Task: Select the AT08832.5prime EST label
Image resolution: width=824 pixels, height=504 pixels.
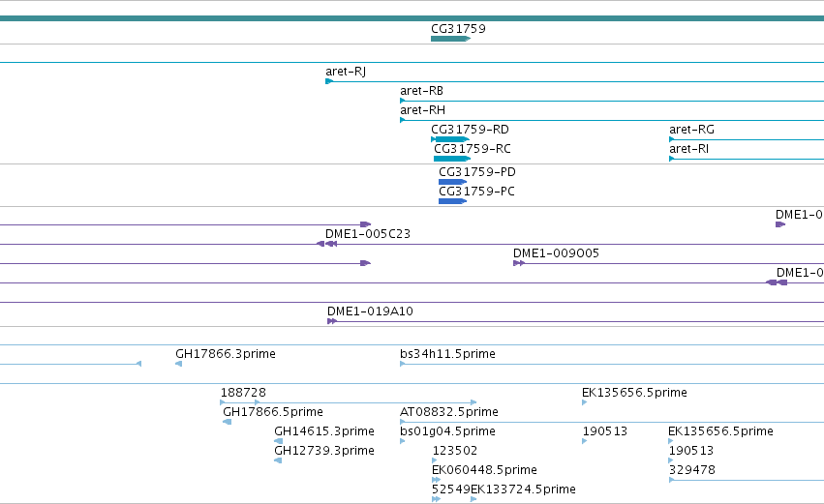Action: point(448,411)
